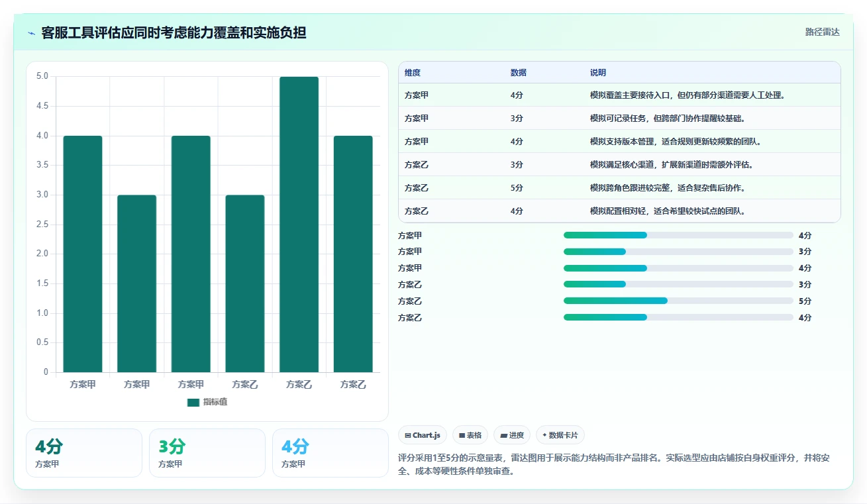This screenshot has height=504, width=867.
Task: Select the green 3分 summary card
Action: (x=207, y=453)
